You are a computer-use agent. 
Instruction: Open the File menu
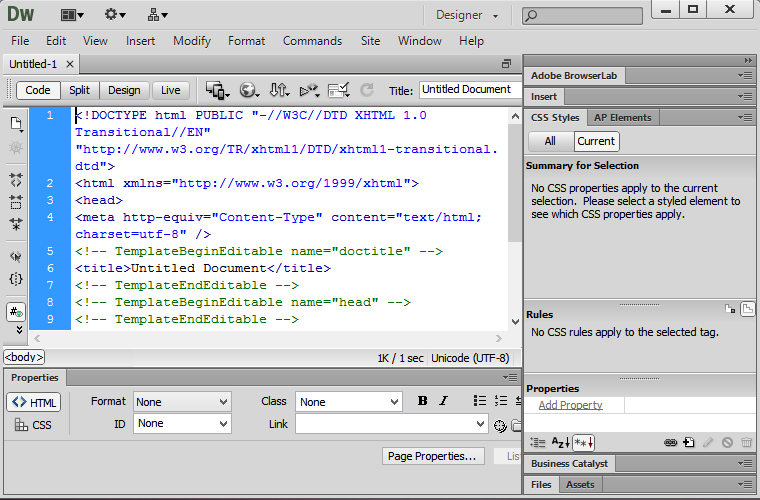20,41
